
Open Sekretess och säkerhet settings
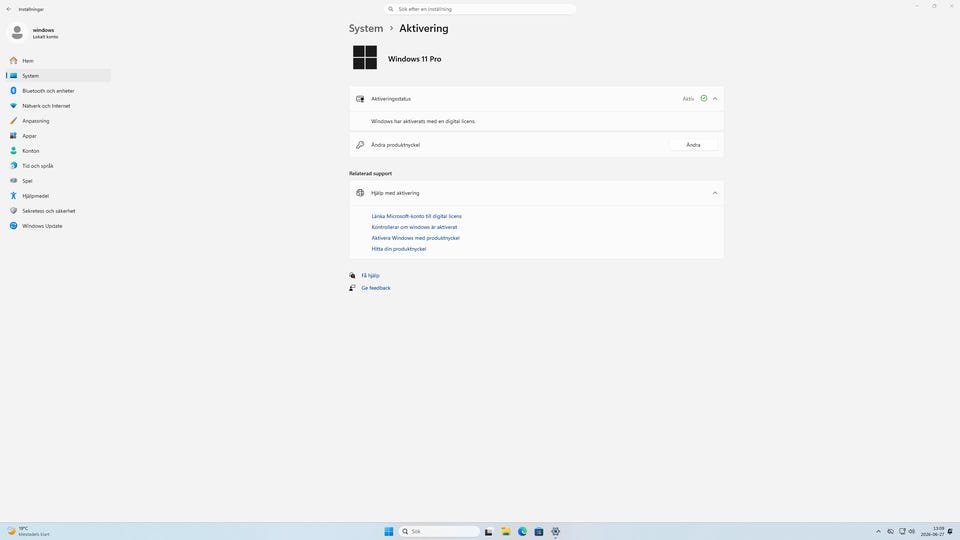[x=48, y=211]
